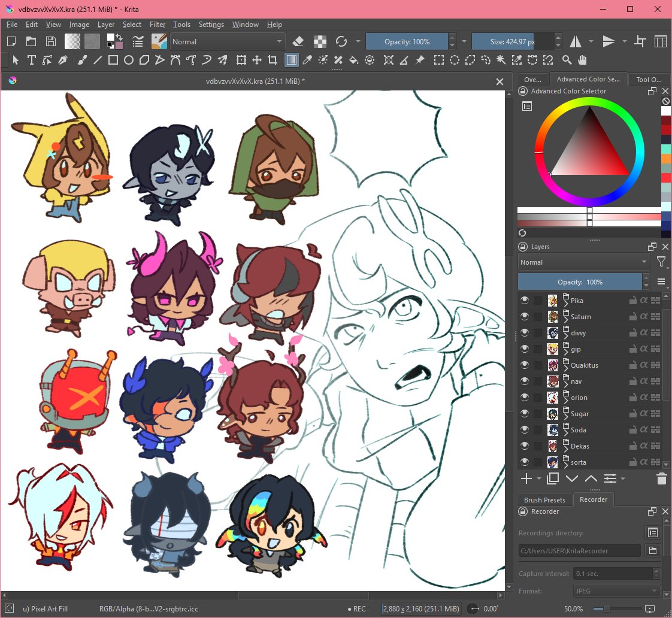Click the brush Size slider
672x618 pixels.
point(513,41)
